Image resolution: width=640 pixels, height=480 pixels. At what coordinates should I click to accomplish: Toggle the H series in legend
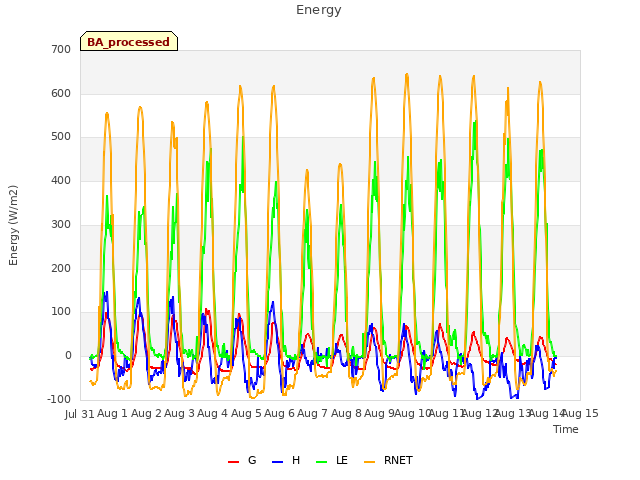click(x=286, y=460)
